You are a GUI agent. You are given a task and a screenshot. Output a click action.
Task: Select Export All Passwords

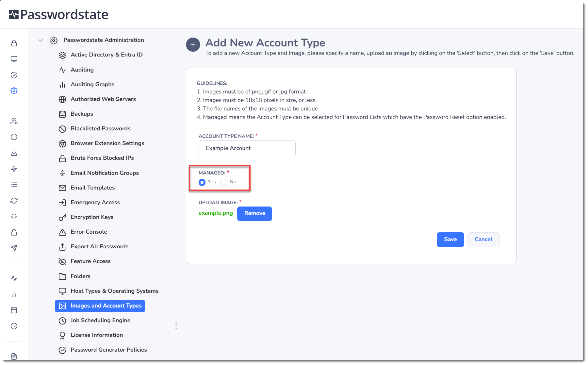click(x=100, y=246)
